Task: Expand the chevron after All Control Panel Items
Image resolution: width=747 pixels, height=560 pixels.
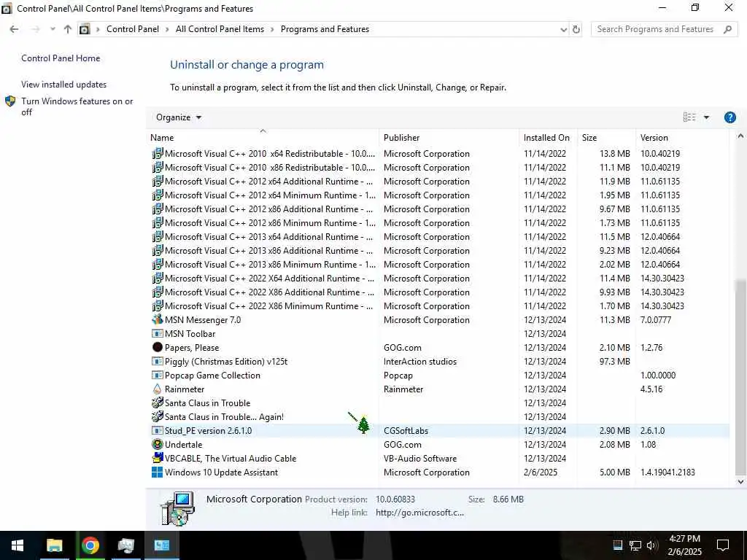Action: [272, 29]
